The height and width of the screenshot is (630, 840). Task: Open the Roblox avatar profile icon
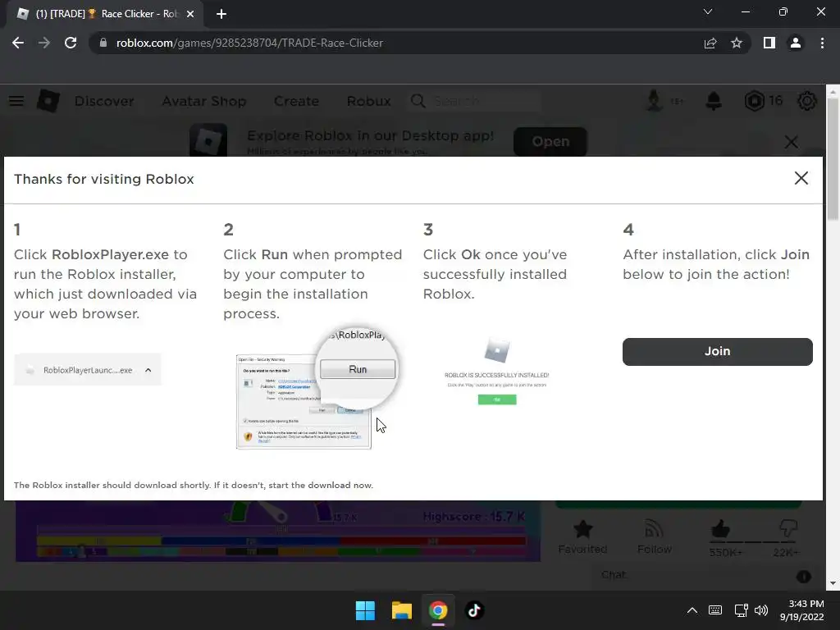(654, 100)
